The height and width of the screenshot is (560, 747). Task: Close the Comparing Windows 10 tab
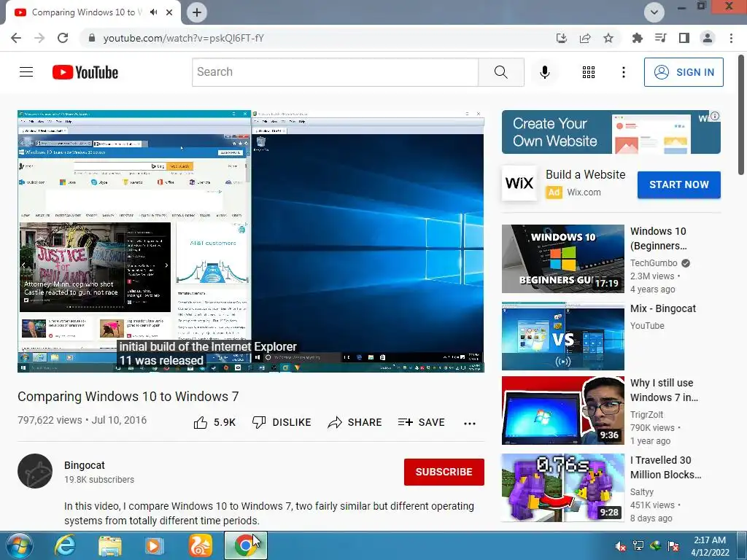[x=169, y=12]
